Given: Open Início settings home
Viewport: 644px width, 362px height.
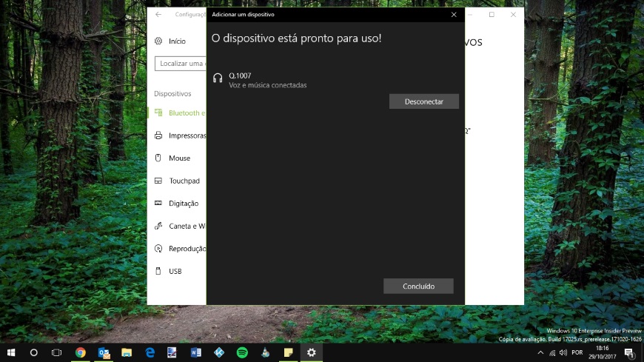Looking at the screenshot, I should coord(176,41).
